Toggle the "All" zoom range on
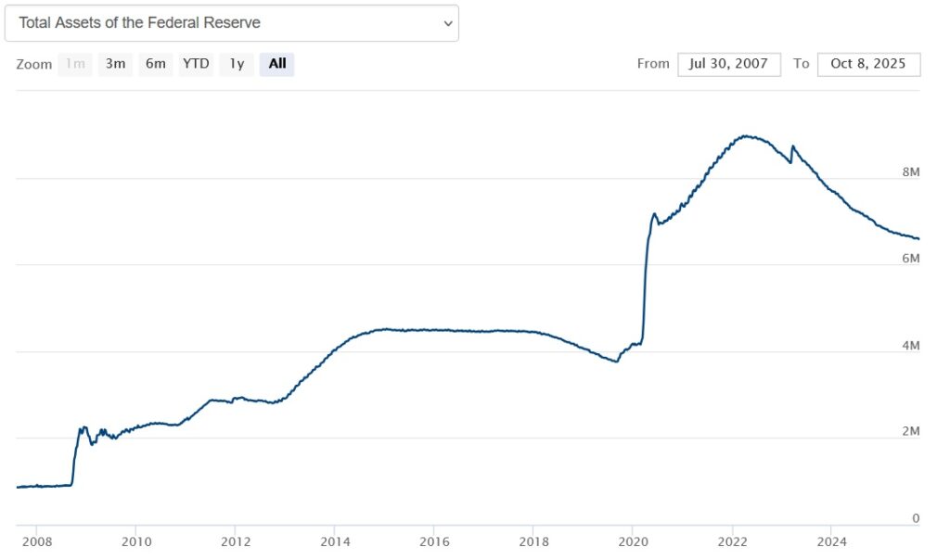The height and width of the screenshot is (560, 950). pos(276,64)
